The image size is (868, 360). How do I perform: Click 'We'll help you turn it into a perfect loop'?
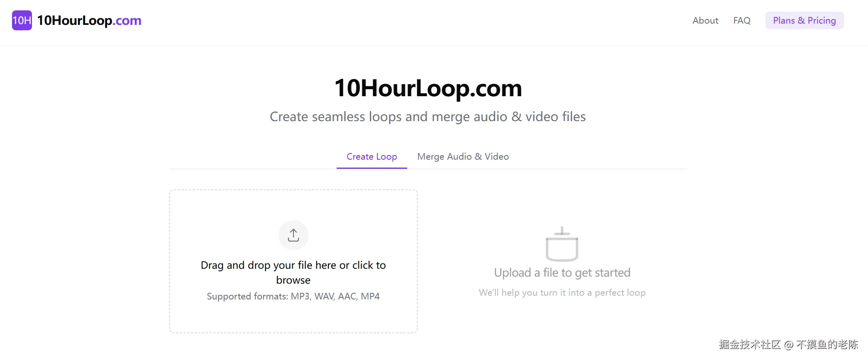click(x=562, y=292)
